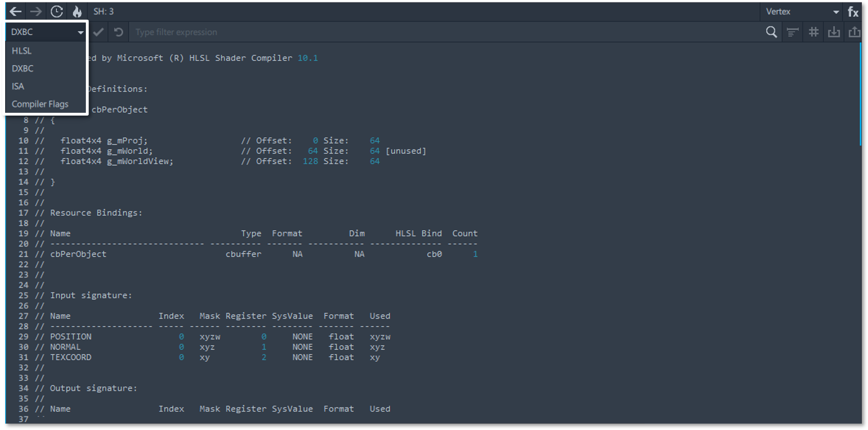This screenshot has width=868, height=430.
Task: Click the fx shader effects icon
Action: click(853, 12)
